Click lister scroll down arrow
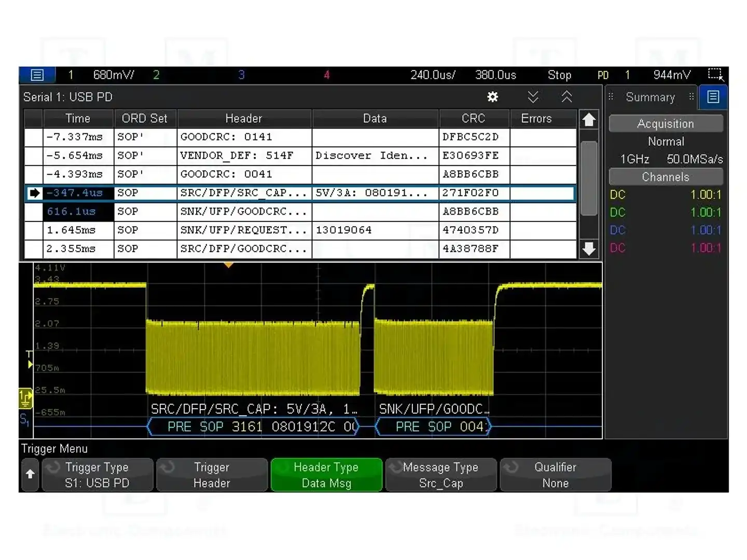747x560 pixels. coord(589,249)
